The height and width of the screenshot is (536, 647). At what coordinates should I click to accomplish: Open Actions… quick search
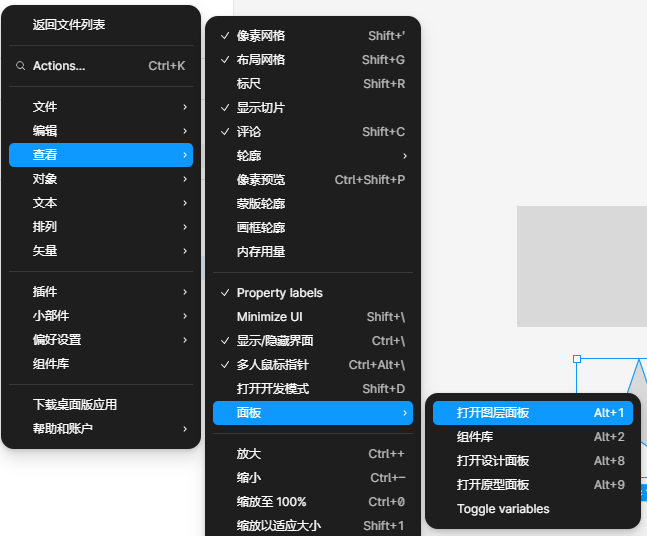point(101,66)
